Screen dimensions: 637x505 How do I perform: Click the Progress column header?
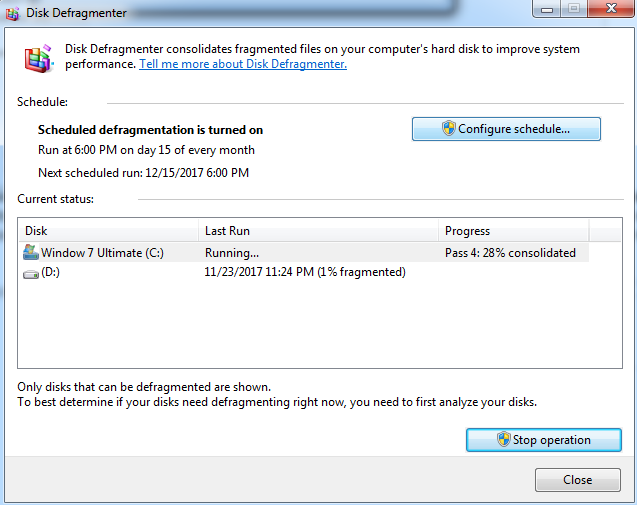[x=512, y=231]
